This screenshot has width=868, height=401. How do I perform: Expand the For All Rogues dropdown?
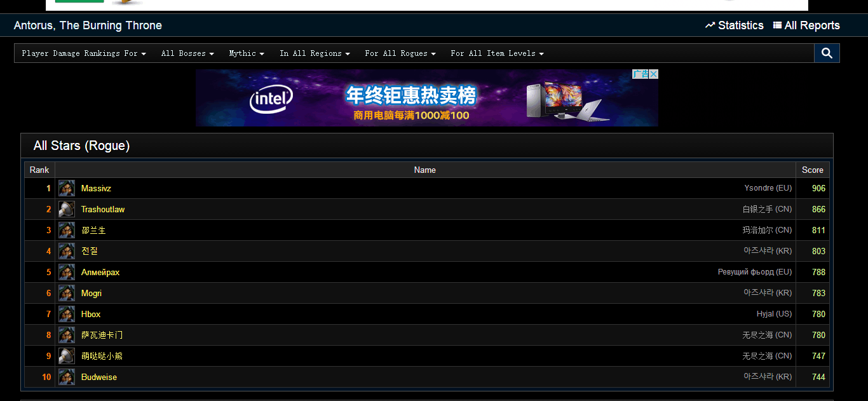(x=400, y=53)
